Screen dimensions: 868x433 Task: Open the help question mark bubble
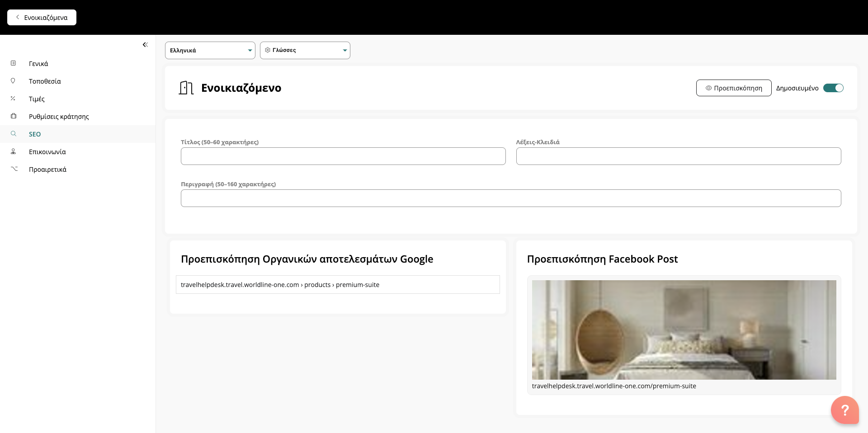[844, 409]
